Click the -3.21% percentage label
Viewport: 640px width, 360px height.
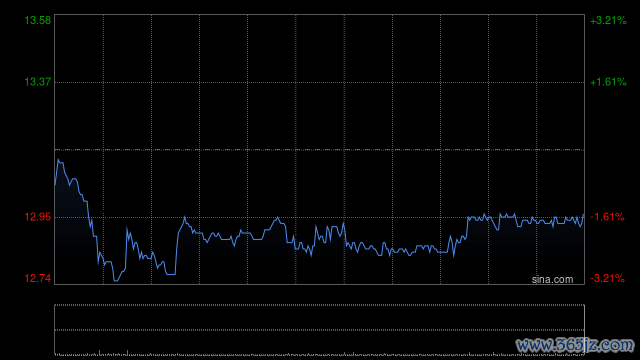[607, 278]
